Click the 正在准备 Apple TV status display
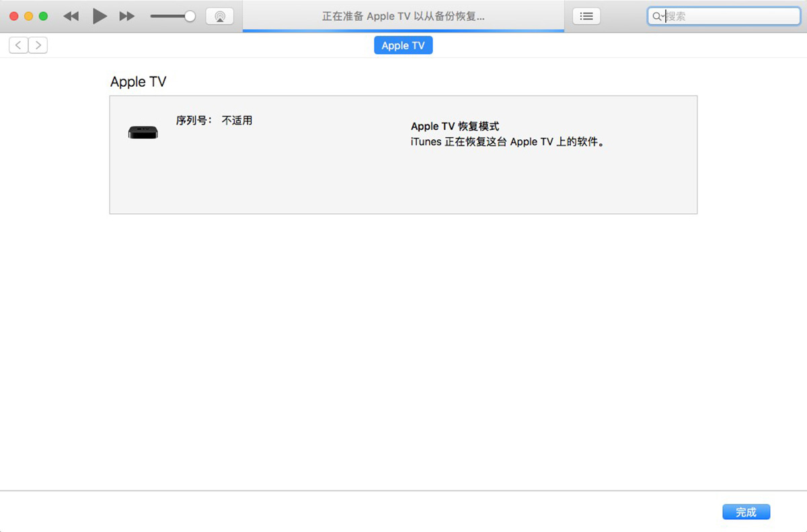 click(403, 16)
